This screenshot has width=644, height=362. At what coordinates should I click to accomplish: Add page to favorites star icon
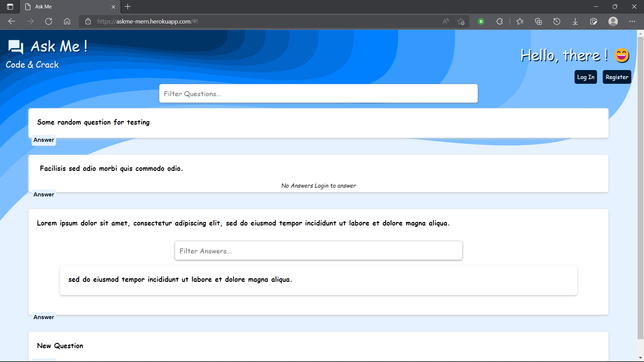coord(461,21)
